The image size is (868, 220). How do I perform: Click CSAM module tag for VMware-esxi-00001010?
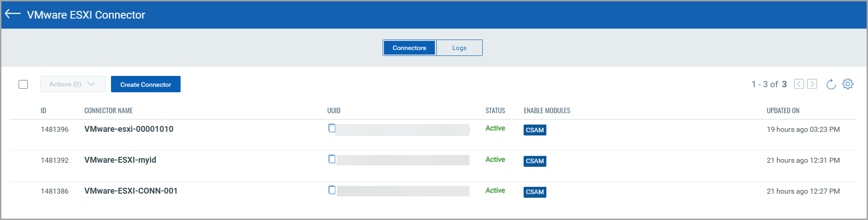pyautogui.click(x=535, y=130)
